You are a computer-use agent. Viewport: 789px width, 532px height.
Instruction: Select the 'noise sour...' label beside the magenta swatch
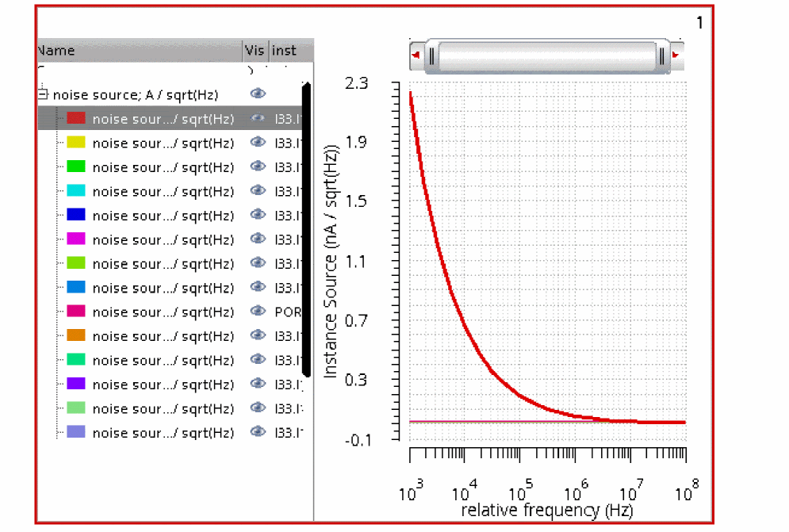163,240
